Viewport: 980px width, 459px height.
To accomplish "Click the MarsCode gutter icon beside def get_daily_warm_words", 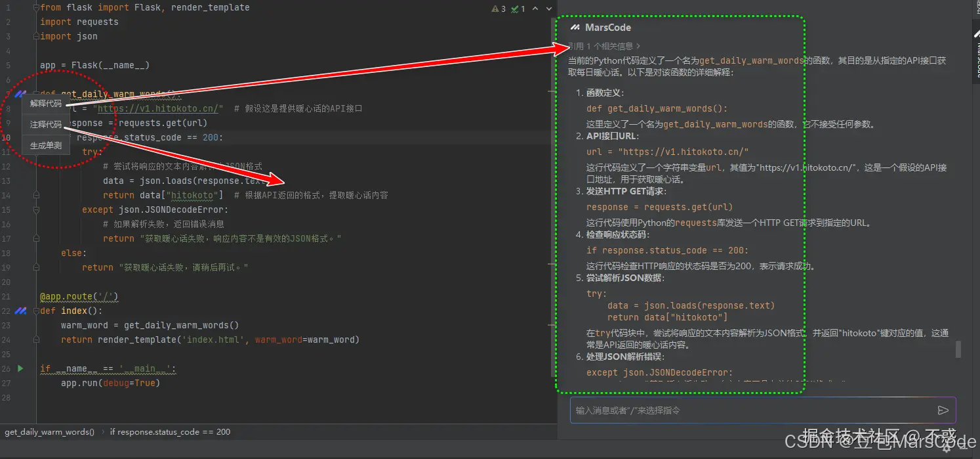I will tap(20, 94).
